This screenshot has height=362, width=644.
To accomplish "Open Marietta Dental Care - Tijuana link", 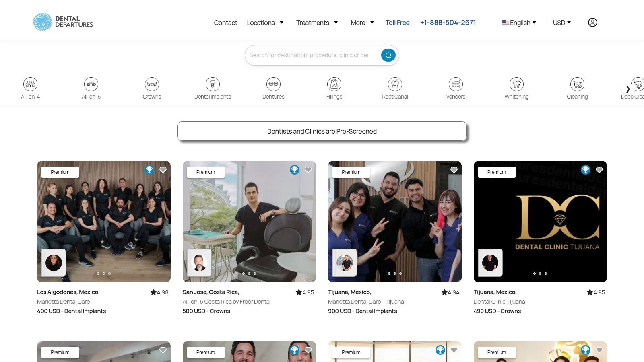I will pos(366,302).
